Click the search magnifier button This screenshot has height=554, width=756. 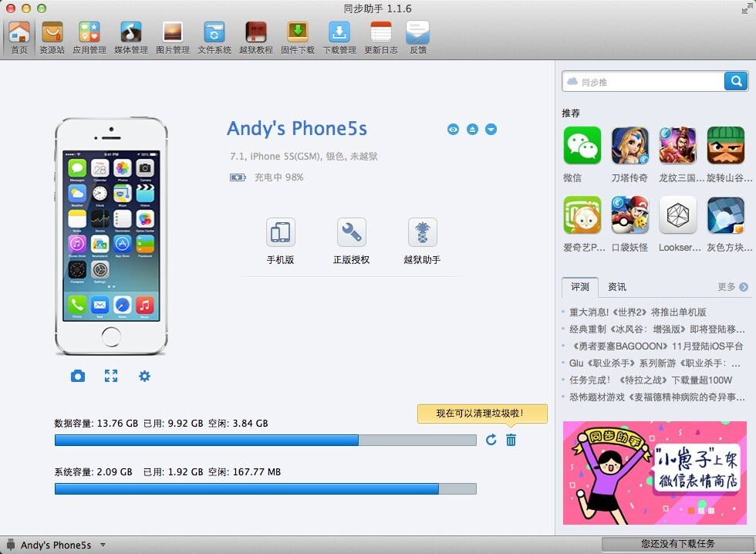coord(736,81)
